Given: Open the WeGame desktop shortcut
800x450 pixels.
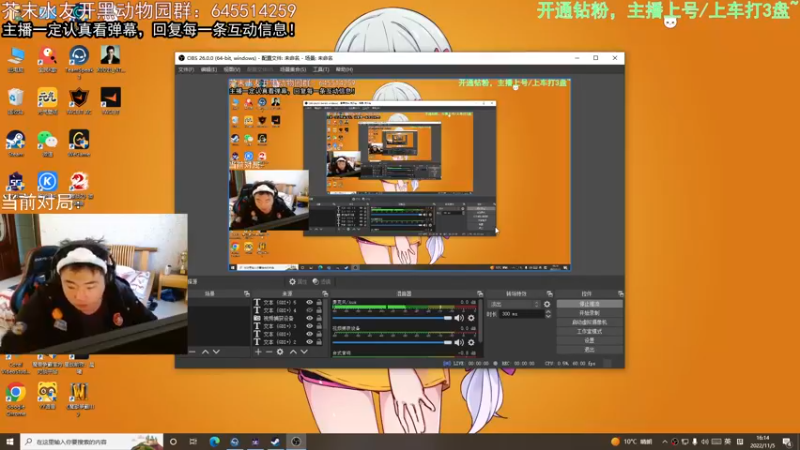Looking at the screenshot, I should 79,143.
